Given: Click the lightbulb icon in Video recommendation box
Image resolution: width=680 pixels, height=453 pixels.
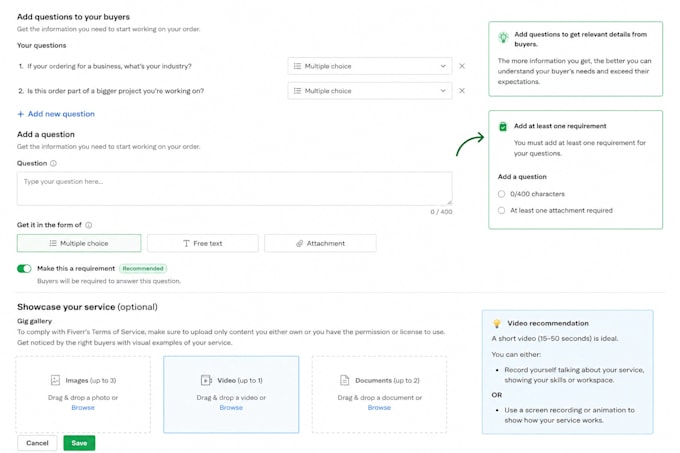Looking at the screenshot, I should 497,323.
